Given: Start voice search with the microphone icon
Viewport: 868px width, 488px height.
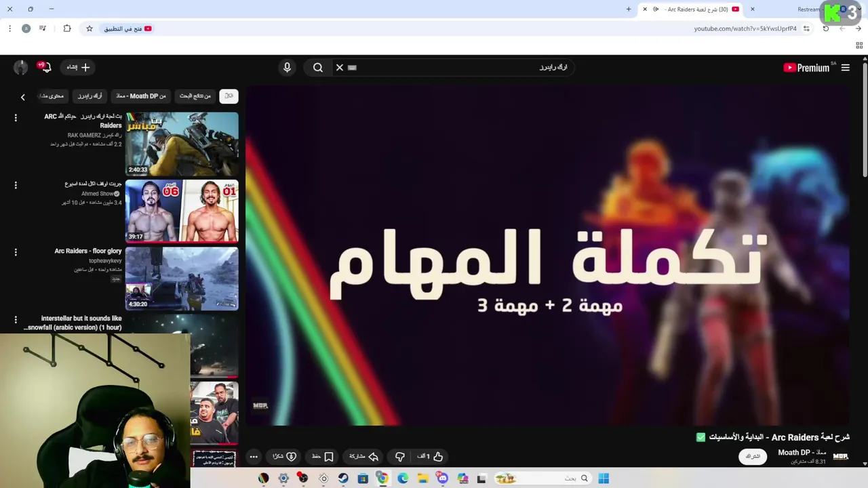Looking at the screenshot, I should click(x=287, y=67).
